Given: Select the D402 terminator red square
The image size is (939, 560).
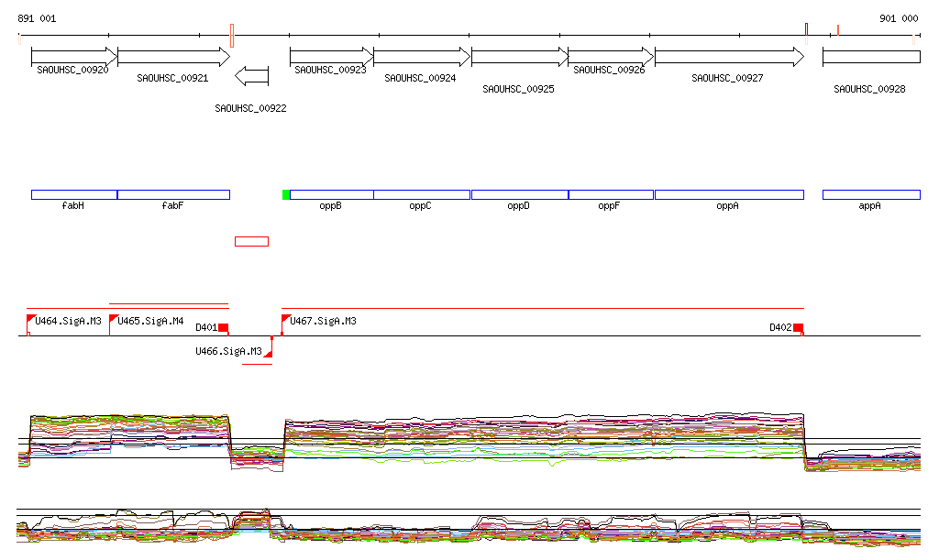Looking at the screenshot, I should (798, 328).
